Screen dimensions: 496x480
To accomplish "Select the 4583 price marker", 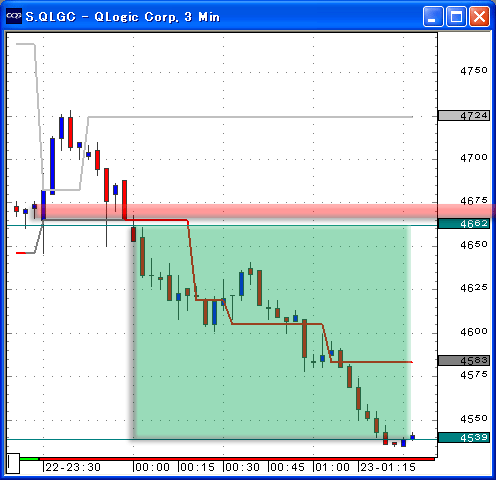I will tap(464, 360).
